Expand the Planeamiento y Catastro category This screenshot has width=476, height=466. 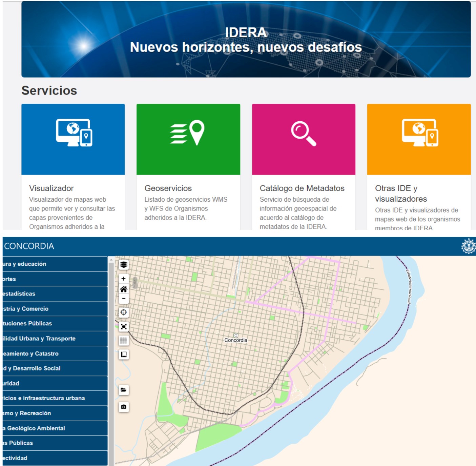point(54,353)
